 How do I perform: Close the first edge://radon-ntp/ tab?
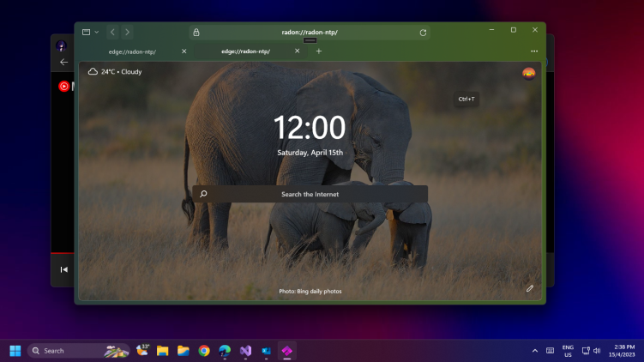pyautogui.click(x=184, y=51)
